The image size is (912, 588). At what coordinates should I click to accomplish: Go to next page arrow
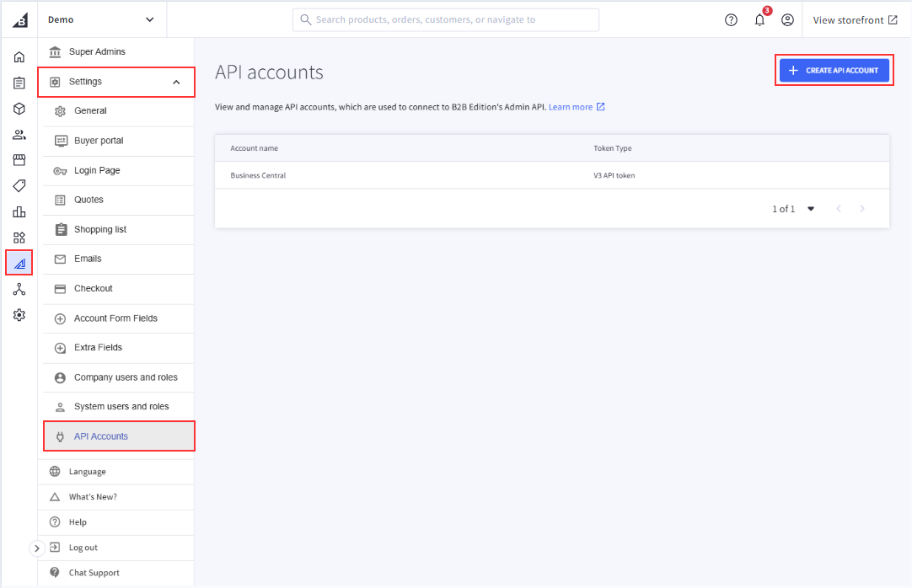pos(862,209)
